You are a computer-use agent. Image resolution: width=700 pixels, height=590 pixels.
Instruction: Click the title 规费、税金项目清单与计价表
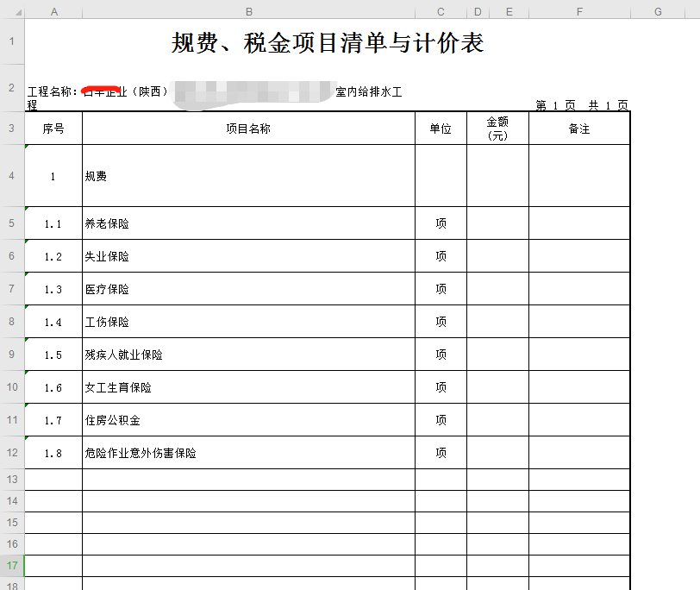[x=328, y=43]
